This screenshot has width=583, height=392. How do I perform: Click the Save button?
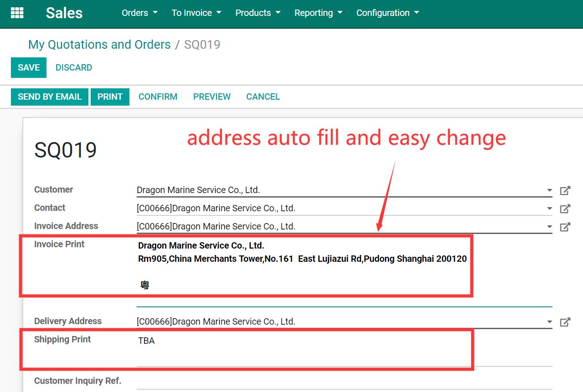(x=29, y=67)
